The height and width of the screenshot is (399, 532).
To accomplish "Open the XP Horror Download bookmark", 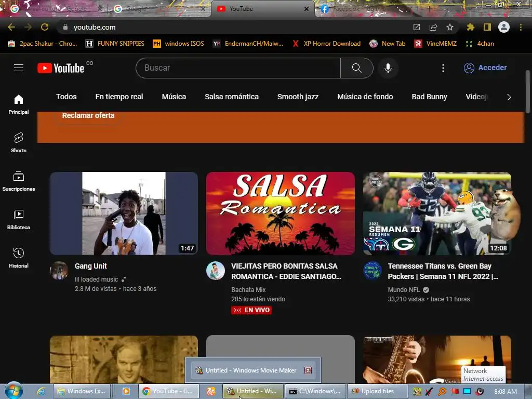I will tap(326, 44).
